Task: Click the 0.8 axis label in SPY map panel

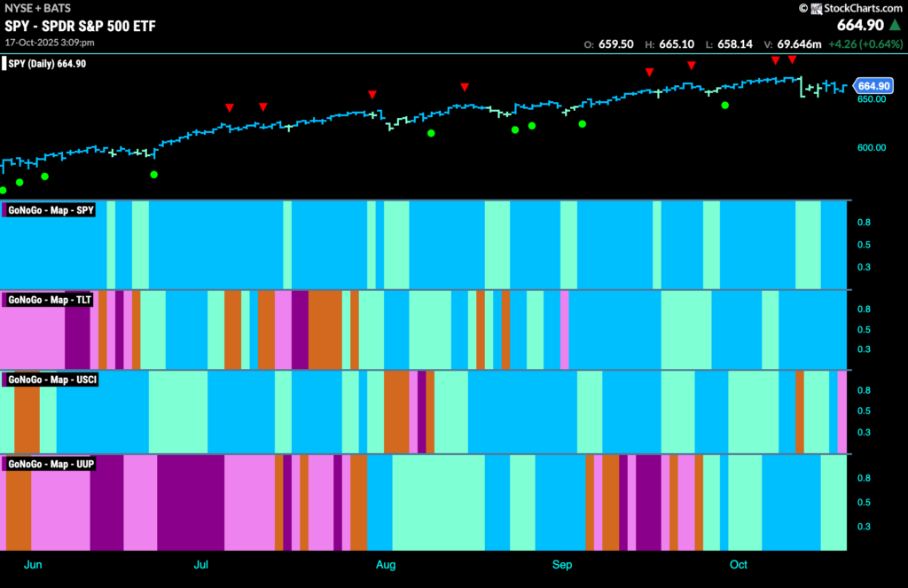Action: (x=864, y=223)
